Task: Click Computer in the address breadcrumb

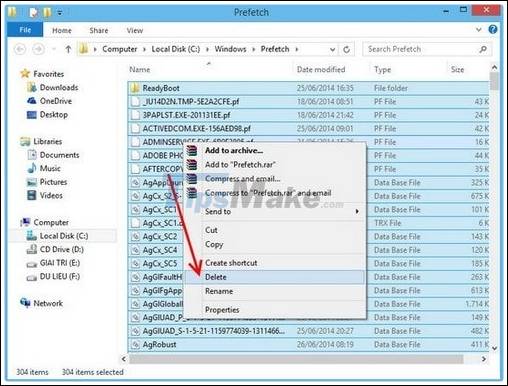Action: click(x=120, y=49)
